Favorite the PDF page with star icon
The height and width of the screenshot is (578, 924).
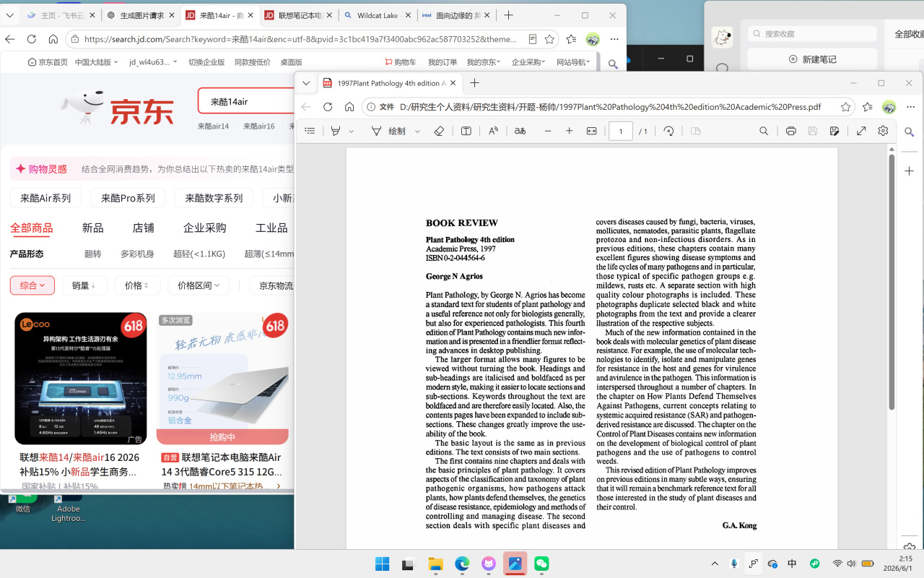845,107
